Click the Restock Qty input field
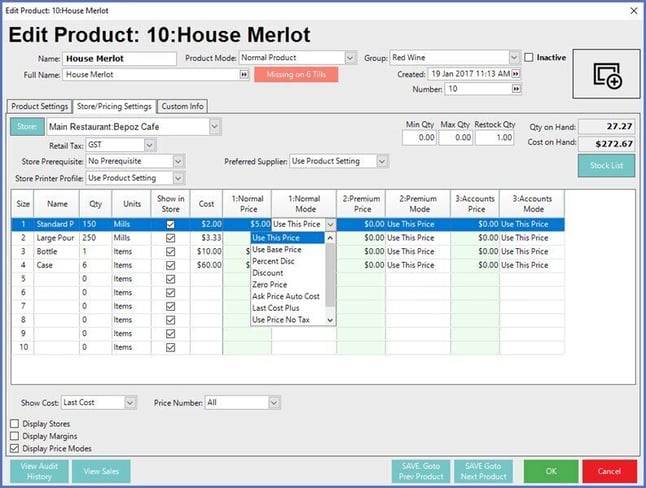The image size is (646, 488). point(494,138)
